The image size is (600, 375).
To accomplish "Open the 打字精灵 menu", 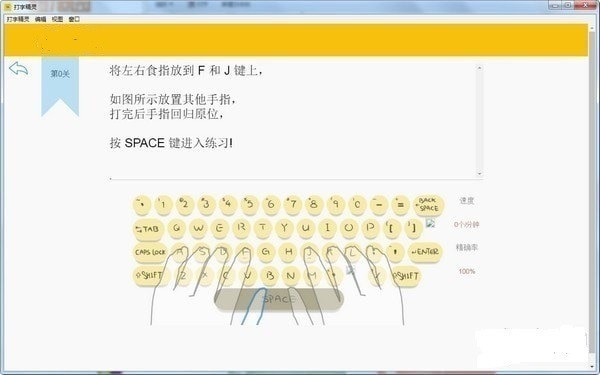I will coord(18,19).
